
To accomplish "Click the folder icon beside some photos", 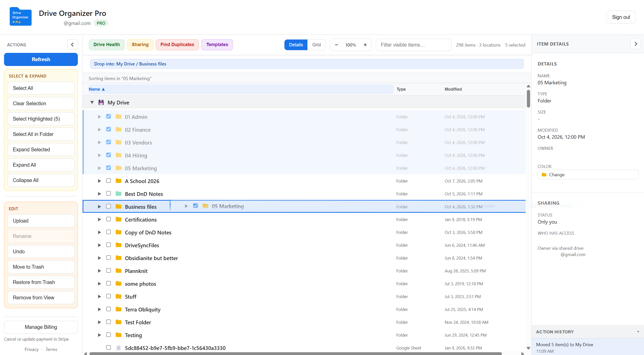I will click(118, 283).
